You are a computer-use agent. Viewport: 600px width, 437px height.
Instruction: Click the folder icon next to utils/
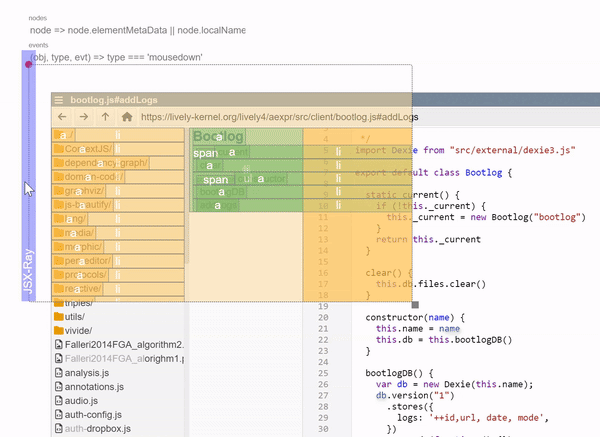pos(58,316)
